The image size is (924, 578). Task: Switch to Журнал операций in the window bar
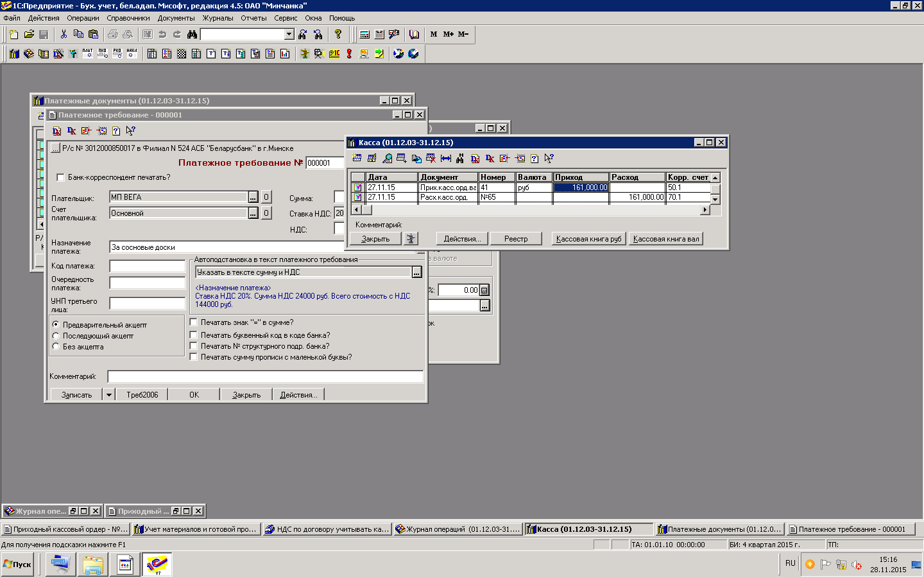pyautogui.click(x=458, y=529)
